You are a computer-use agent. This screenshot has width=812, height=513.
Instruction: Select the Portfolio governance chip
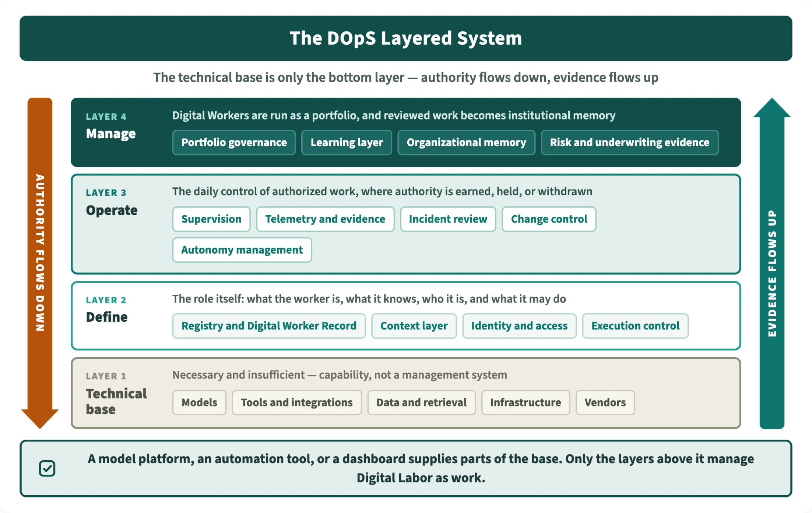(234, 142)
